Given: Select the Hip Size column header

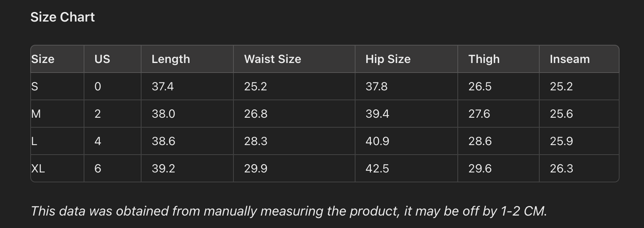Looking at the screenshot, I should coord(388,59).
